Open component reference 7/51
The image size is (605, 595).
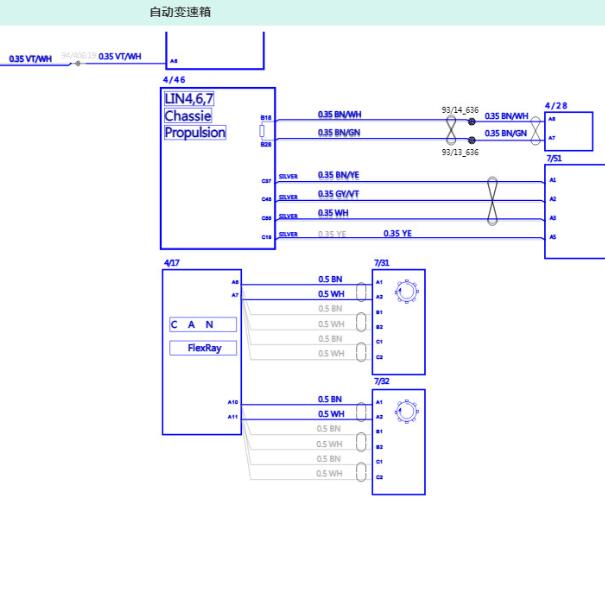pyautogui.click(x=554, y=159)
